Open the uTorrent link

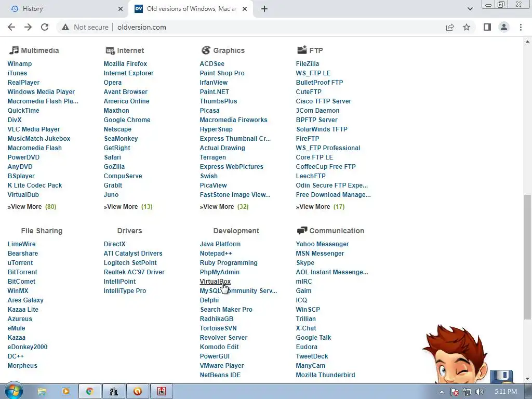tap(20, 262)
